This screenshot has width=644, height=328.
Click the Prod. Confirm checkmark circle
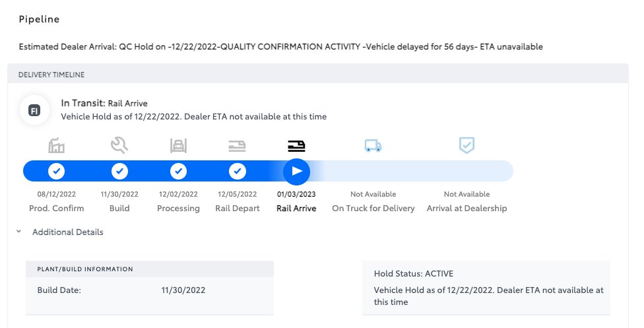[56, 171]
